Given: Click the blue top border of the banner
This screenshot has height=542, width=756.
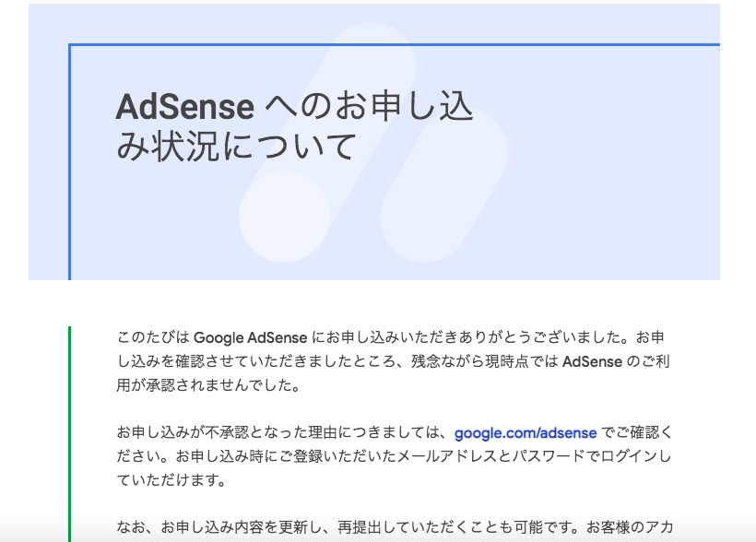Looking at the screenshot, I should tap(395, 45).
